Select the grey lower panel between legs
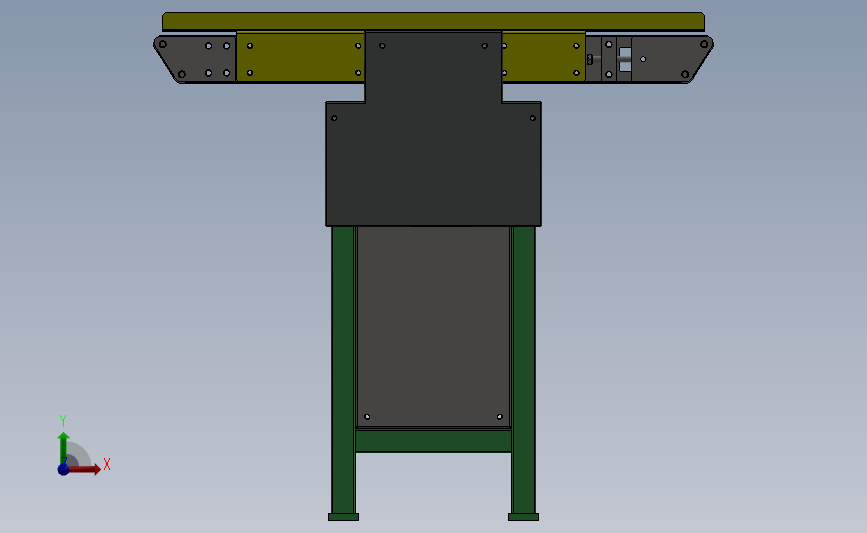The image size is (867, 533). [433, 326]
